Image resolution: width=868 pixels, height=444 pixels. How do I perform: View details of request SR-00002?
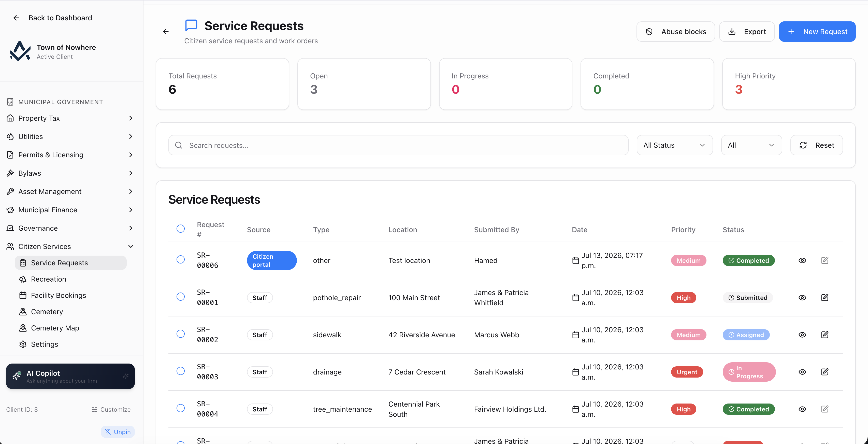802,335
